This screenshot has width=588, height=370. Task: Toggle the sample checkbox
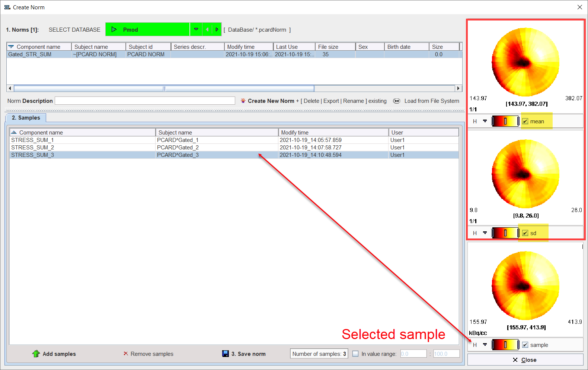pyautogui.click(x=525, y=345)
